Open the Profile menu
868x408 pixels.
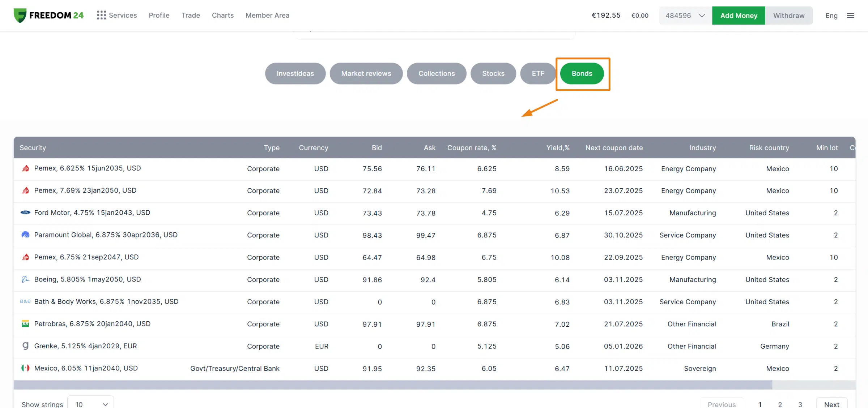pyautogui.click(x=159, y=15)
